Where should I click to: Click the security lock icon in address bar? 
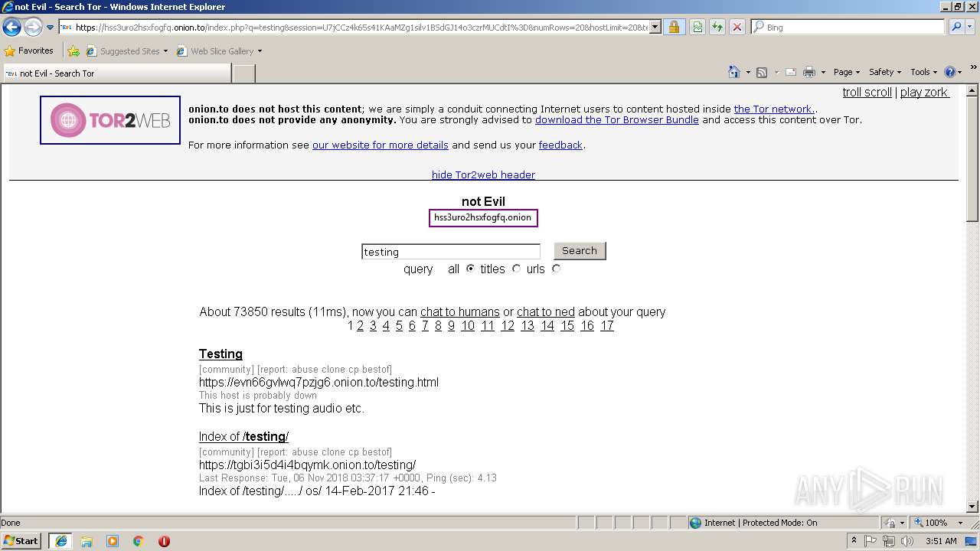point(674,27)
